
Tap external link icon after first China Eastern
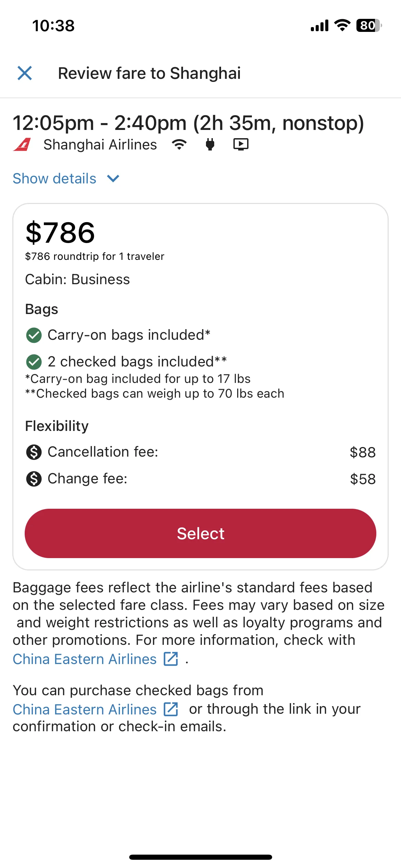tap(171, 659)
